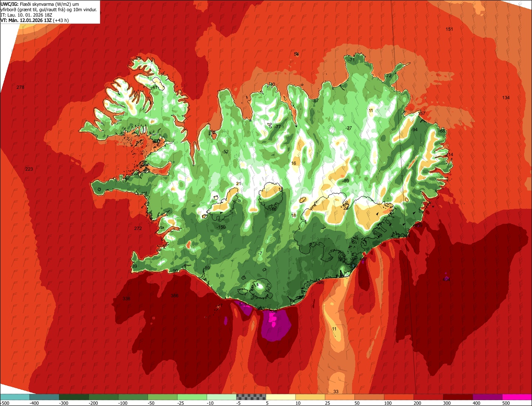Viewport: 532px width, 406px height.
Task: Pick the light green swatch between -25 and -10
Action: (192, 396)
